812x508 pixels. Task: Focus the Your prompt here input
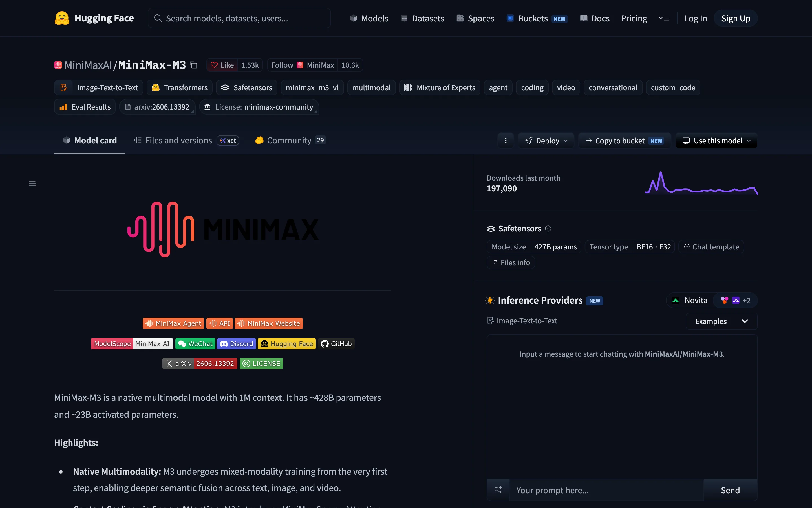click(606, 490)
